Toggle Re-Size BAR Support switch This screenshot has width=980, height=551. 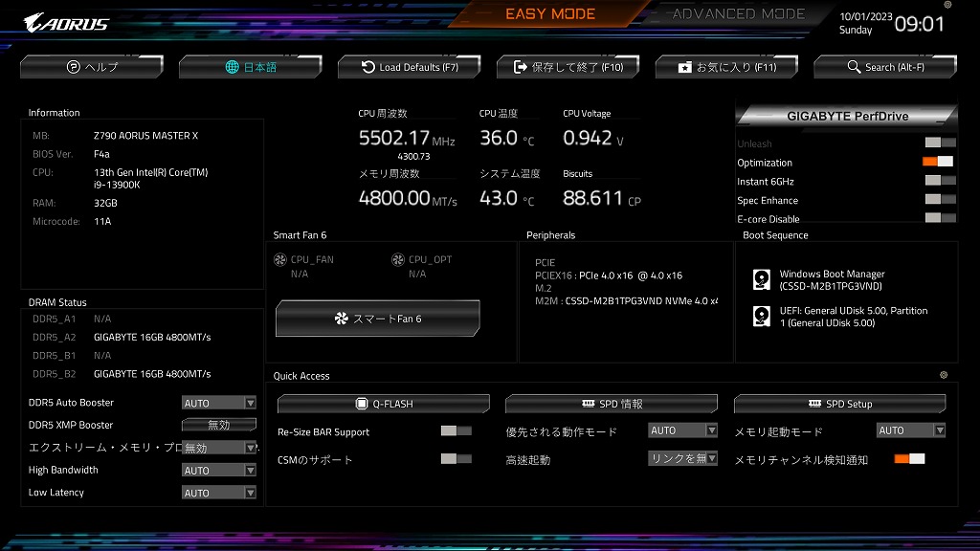coord(457,431)
